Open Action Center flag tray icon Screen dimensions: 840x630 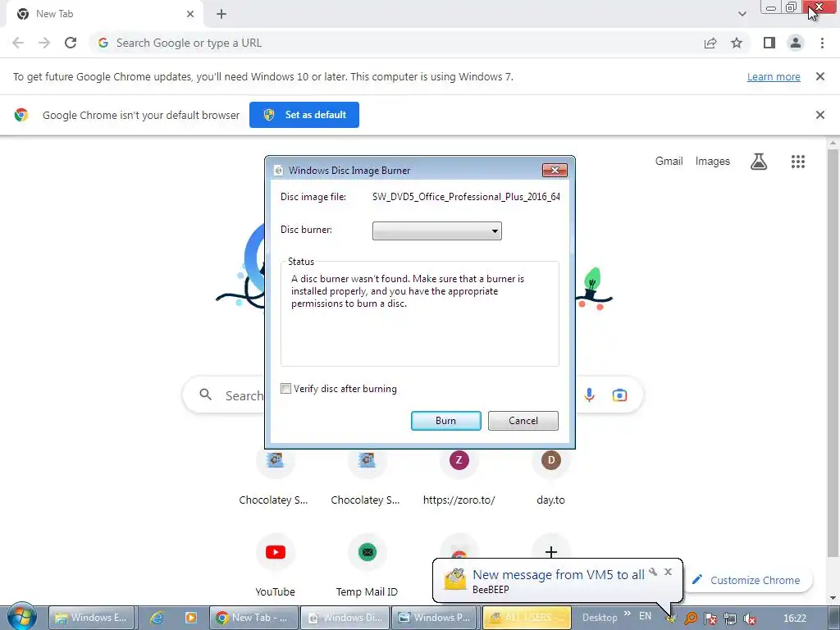click(710, 619)
